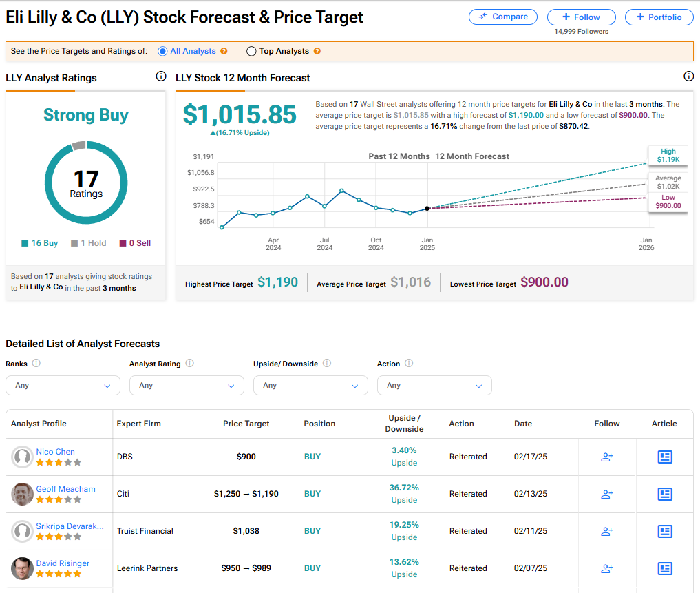The image size is (700, 593).
Task: Click the info icon beside LLY Analyst Ratings heading
Action: click(160, 77)
